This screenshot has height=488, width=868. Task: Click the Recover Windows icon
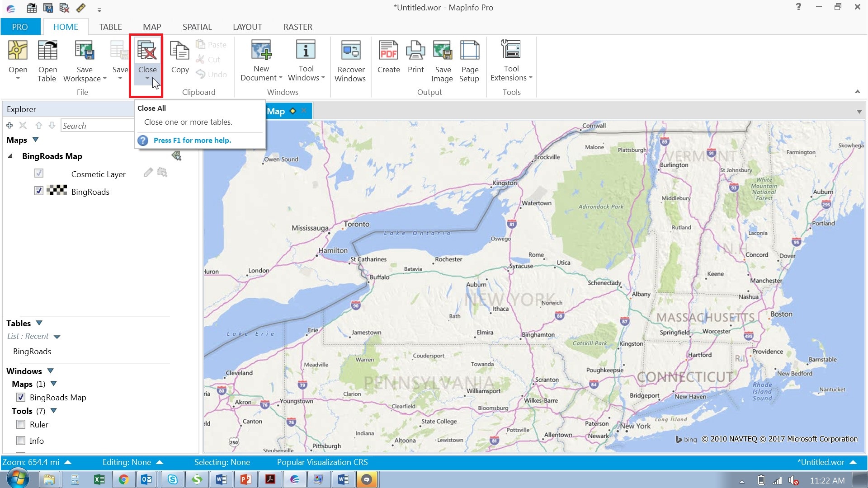pyautogui.click(x=350, y=51)
